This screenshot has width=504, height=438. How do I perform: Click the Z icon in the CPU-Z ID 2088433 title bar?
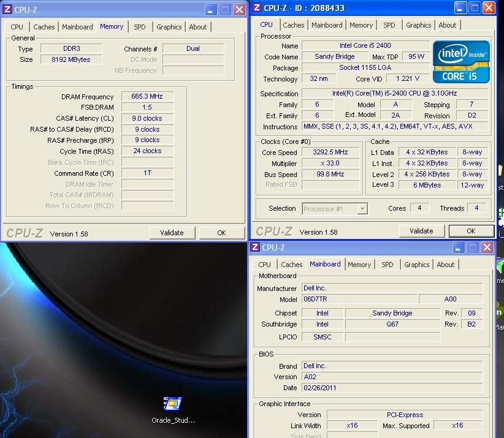(257, 8)
